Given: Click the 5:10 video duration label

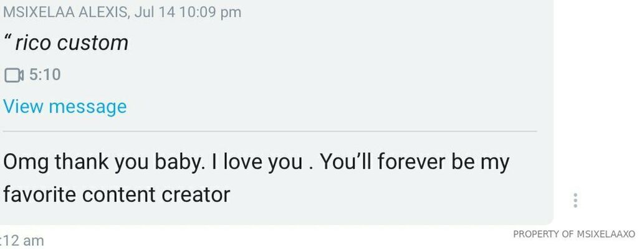Looking at the screenshot, I should point(45,75).
